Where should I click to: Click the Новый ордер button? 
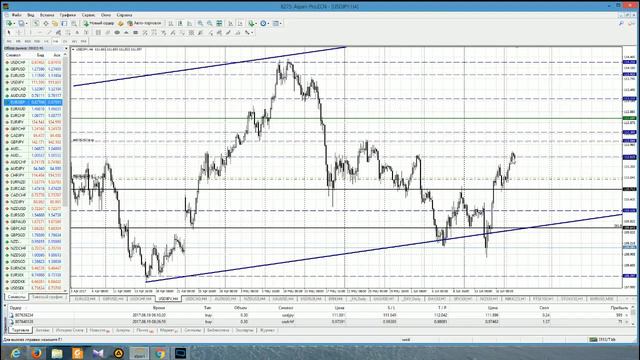[98, 24]
